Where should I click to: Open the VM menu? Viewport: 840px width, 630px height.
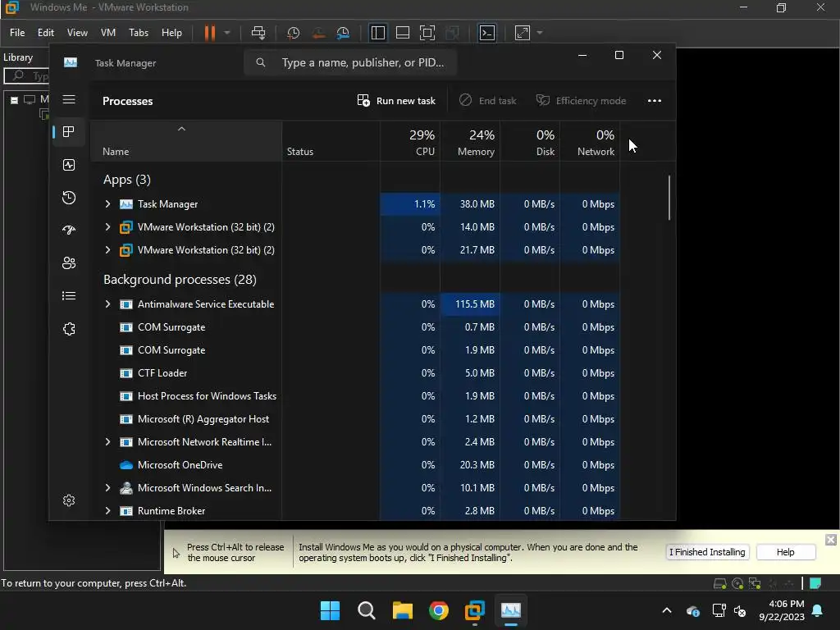tap(108, 33)
